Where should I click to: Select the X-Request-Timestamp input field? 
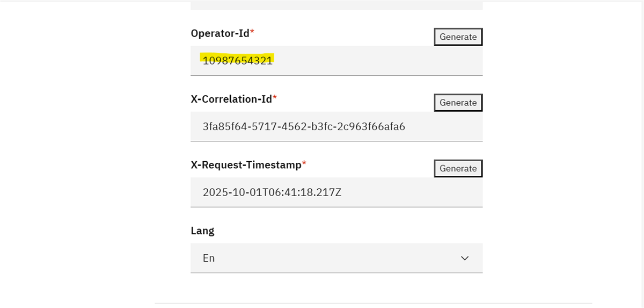408,192
